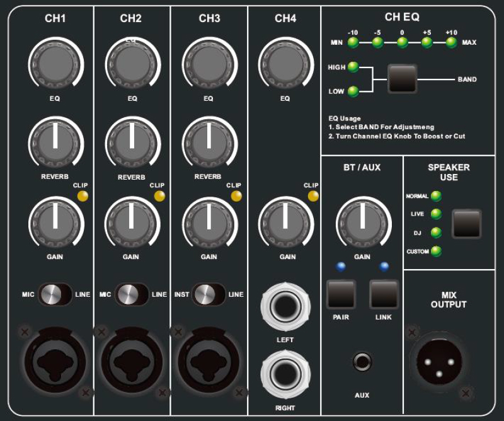Click the CH1 CLIP indicator LED
Screen dimensions: 504x421
[x=83, y=196]
